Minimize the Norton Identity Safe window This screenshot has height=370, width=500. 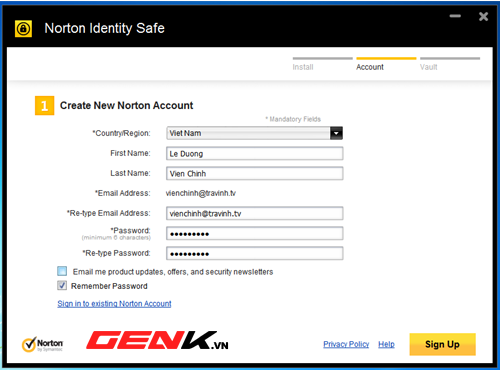(x=455, y=16)
